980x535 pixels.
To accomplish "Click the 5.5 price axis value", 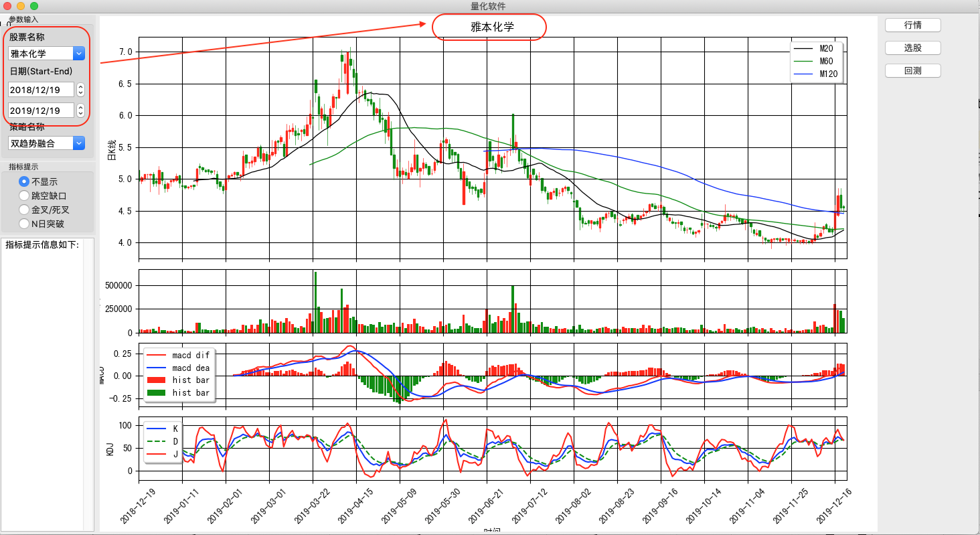I will coord(125,147).
